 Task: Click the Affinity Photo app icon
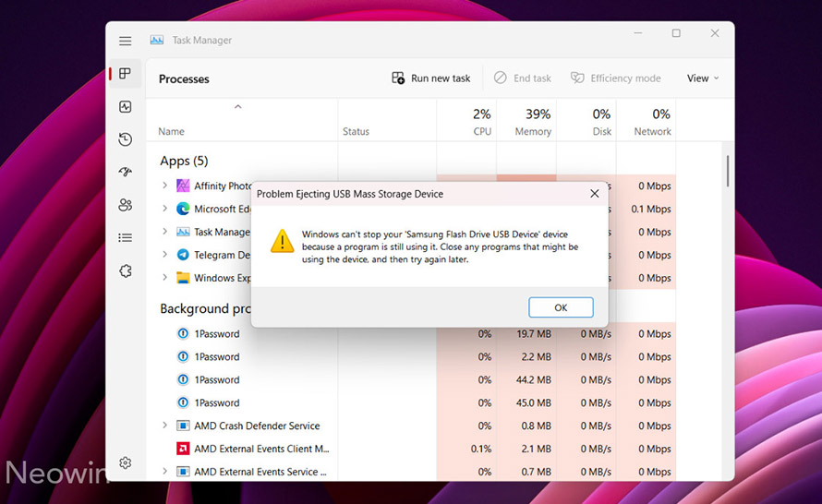(183, 186)
